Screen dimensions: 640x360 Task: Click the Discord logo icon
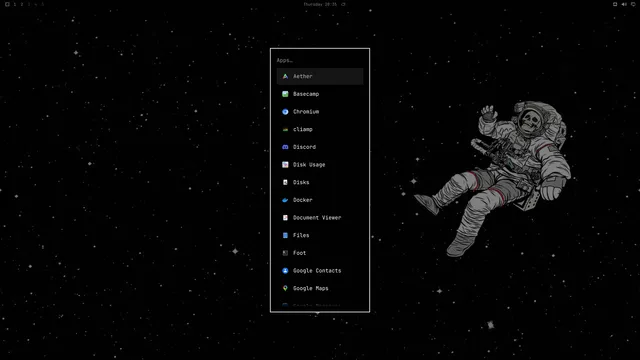tap(285, 147)
